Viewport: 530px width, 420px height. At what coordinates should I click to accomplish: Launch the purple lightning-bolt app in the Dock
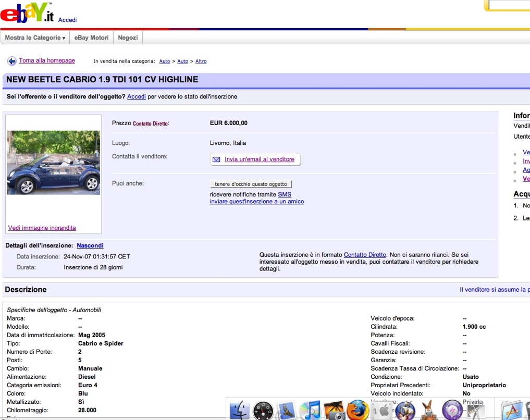coord(452,410)
